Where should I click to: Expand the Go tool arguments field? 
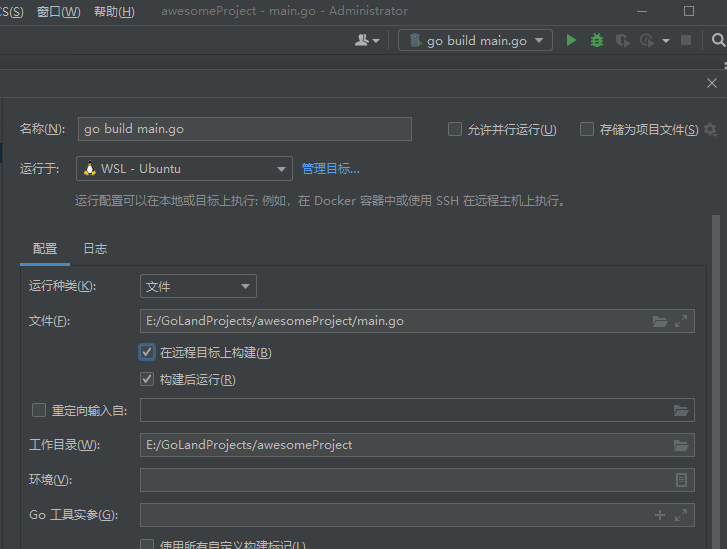click(681, 515)
